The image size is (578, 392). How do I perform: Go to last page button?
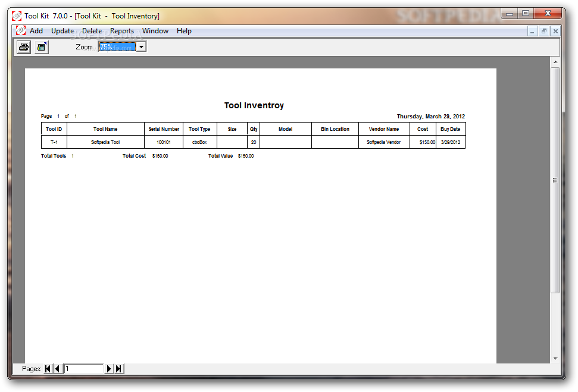point(118,369)
